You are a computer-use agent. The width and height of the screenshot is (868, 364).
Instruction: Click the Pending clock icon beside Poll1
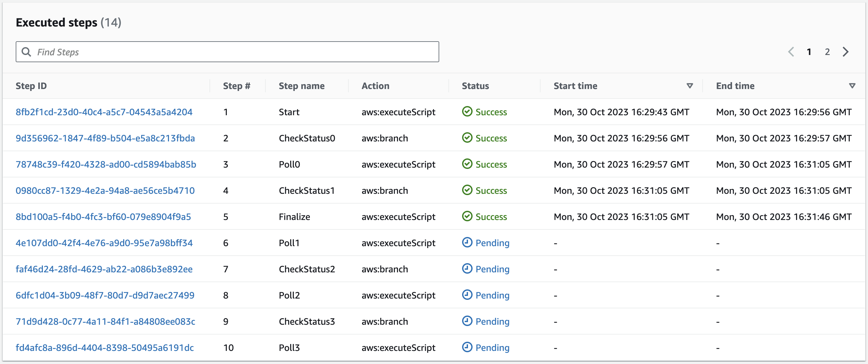click(466, 243)
